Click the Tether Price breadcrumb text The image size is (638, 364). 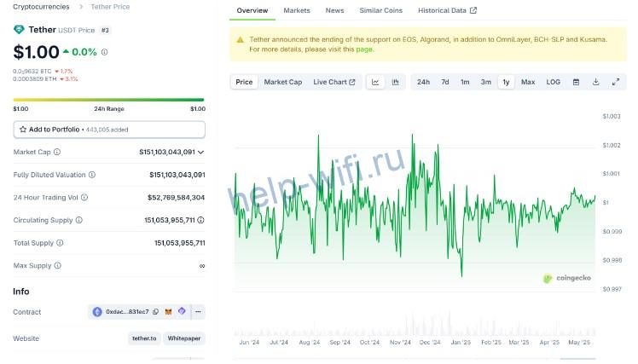pyautogui.click(x=110, y=7)
